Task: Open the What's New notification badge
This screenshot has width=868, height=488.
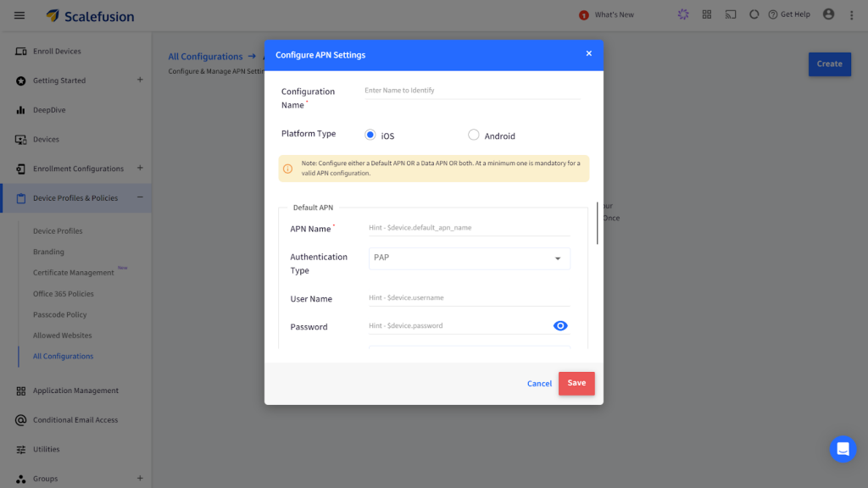Action: click(x=583, y=15)
